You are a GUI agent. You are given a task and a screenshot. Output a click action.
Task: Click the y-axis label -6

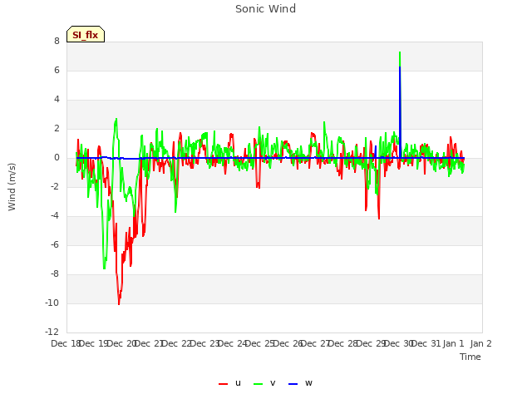click(x=54, y=244)
